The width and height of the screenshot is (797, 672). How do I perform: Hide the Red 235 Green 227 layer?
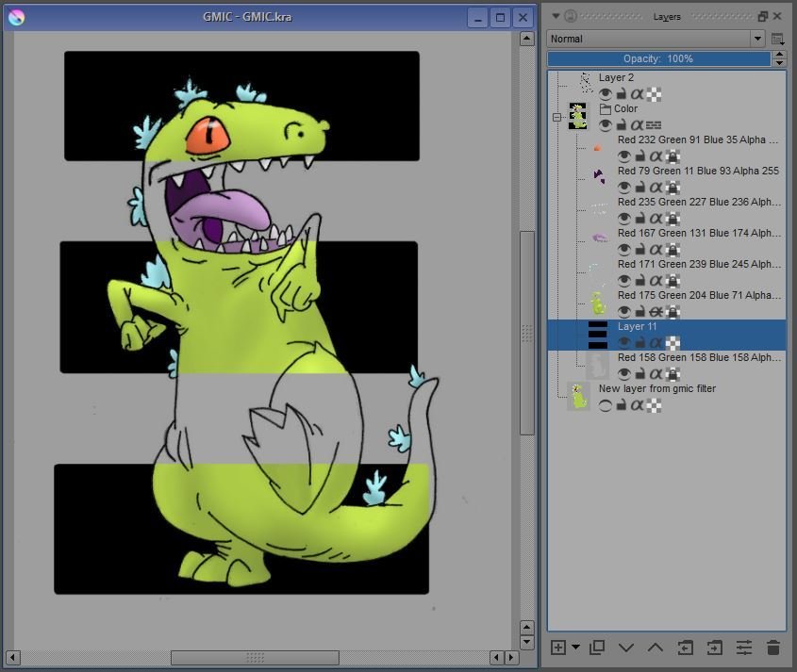coord(624,219)
